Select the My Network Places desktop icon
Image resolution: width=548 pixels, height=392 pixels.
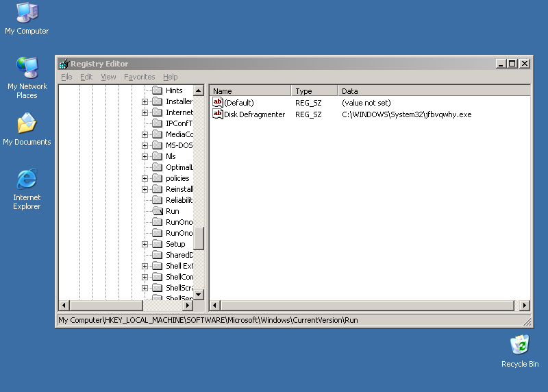tap(27, 77)
